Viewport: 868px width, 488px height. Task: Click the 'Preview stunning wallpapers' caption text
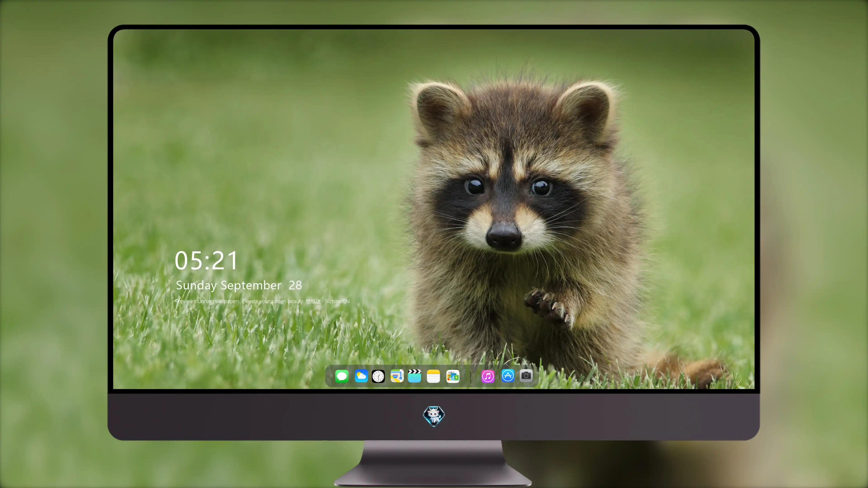262,301
